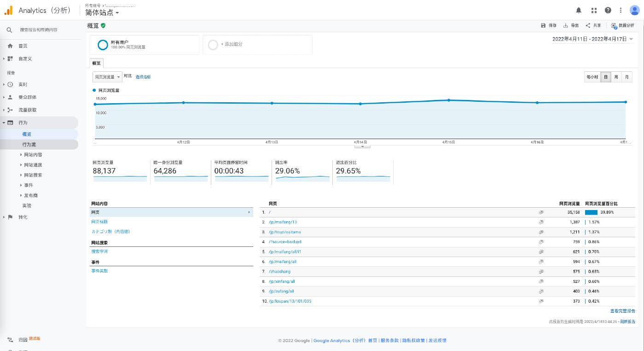Screen dimensions: 644x351
Task: Open the 网页浏览量 metric dropdown
Action: (107, 77)
